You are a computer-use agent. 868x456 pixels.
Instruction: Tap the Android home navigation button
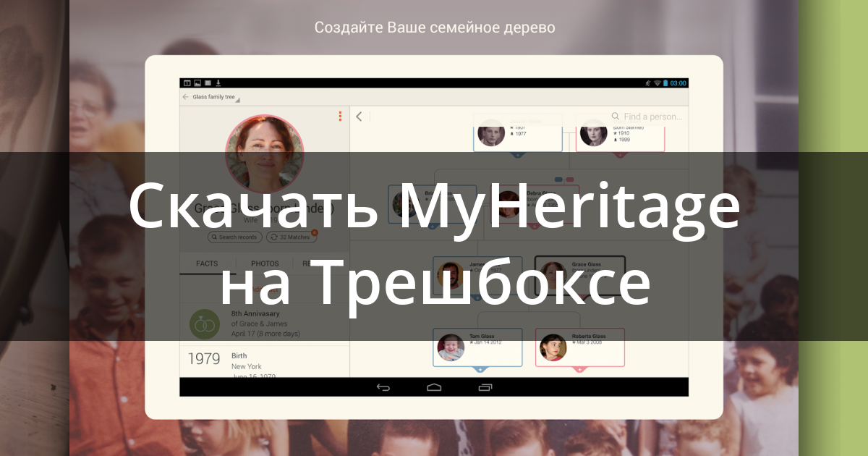click(x=434, y=387)
